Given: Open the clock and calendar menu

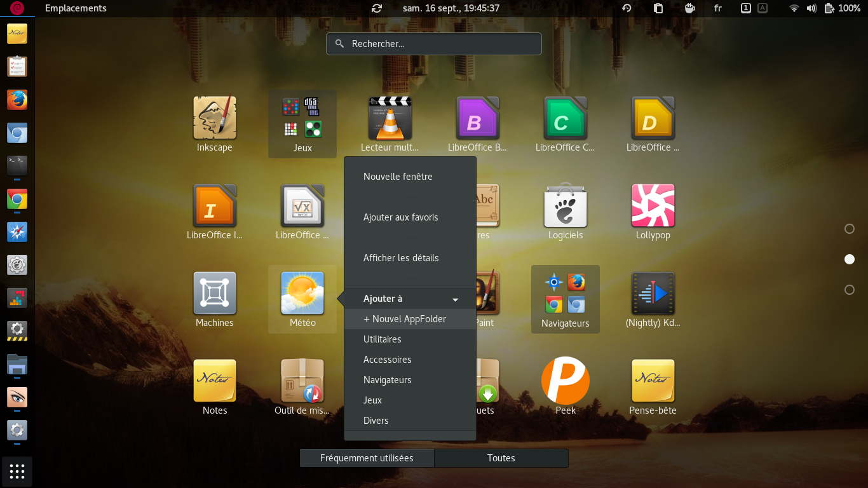Looking at the screenshot, I should pyautogui.click(x=451, y=8).
